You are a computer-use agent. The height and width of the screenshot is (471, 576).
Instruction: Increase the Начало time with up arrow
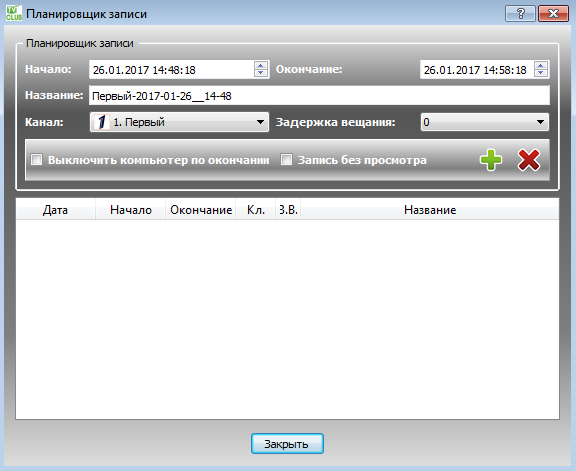click(261, 65)
